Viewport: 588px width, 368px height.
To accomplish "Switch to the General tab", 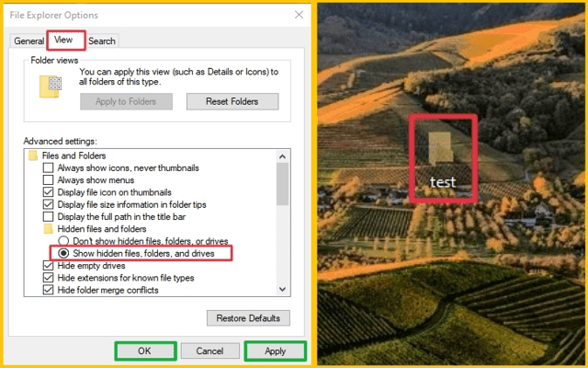I will (28, 40).
